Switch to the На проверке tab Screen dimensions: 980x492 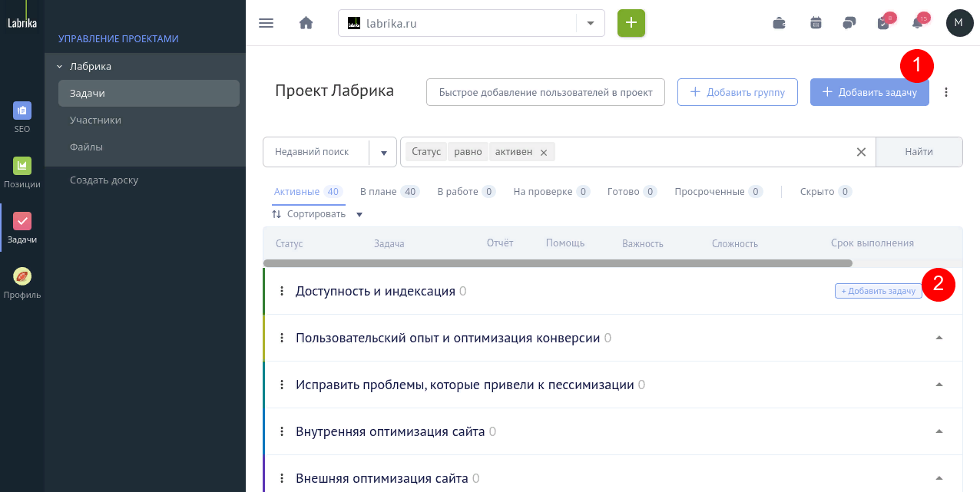pyautogui.click(x=551, y=192)
